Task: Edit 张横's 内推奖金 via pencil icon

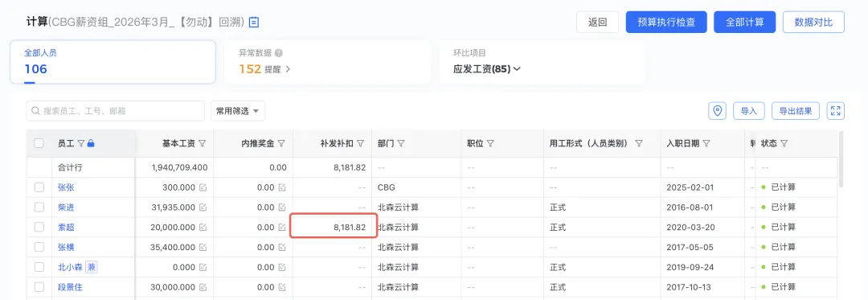Action: (282, 247)
